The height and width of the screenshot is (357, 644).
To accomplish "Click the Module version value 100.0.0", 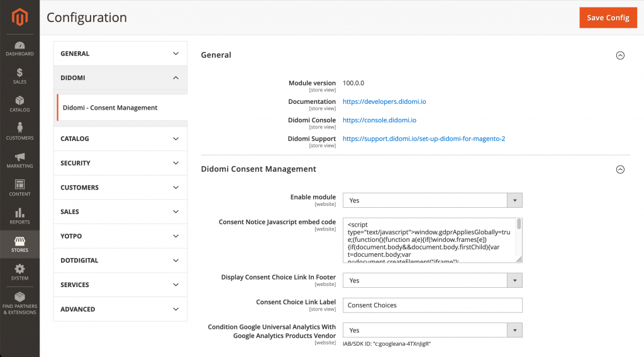I will tap(353, 83).
